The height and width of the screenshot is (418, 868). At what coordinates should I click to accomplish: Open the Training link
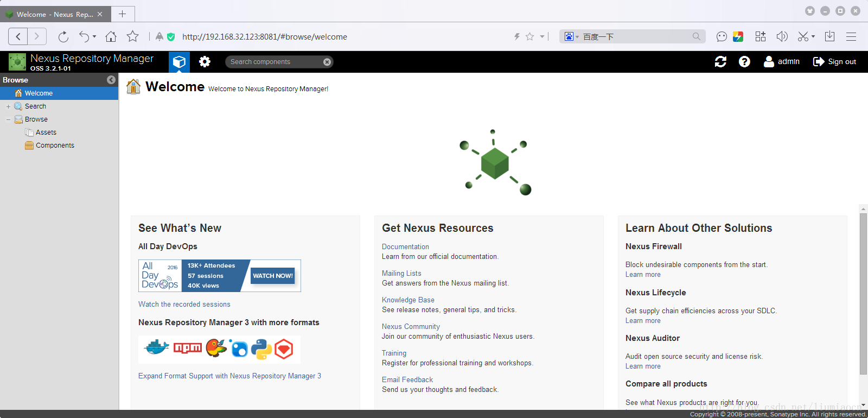394,353
